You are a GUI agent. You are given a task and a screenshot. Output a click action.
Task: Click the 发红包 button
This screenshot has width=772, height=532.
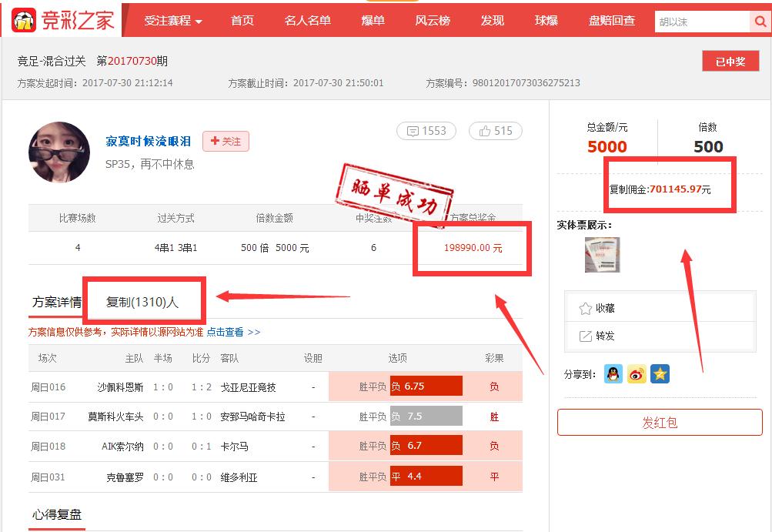pos(659,422)
